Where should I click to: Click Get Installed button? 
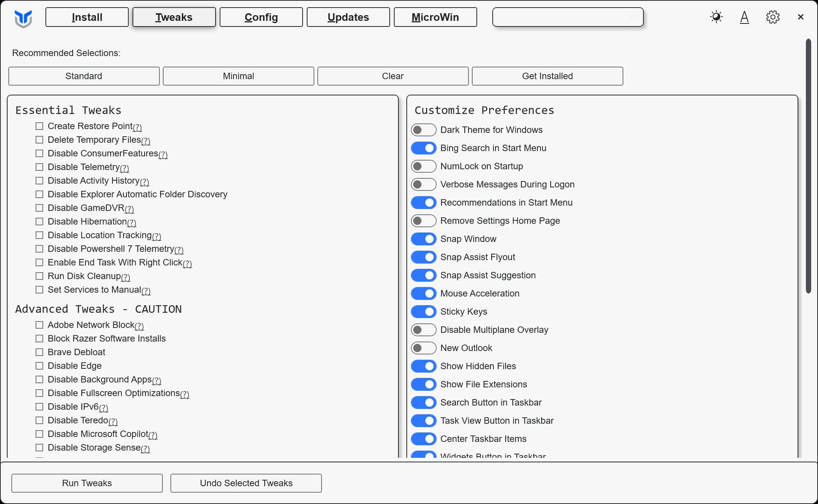[548, 76]
